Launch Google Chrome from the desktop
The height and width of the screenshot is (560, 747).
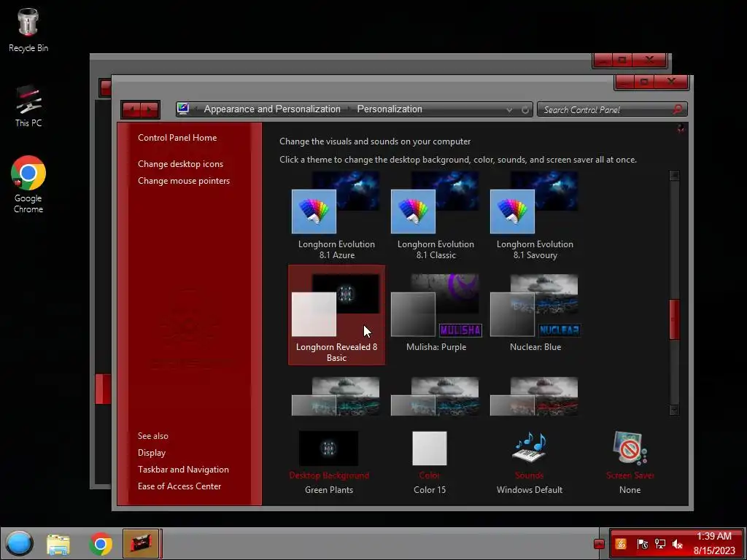pyautogui.click(x=28, y=184)
